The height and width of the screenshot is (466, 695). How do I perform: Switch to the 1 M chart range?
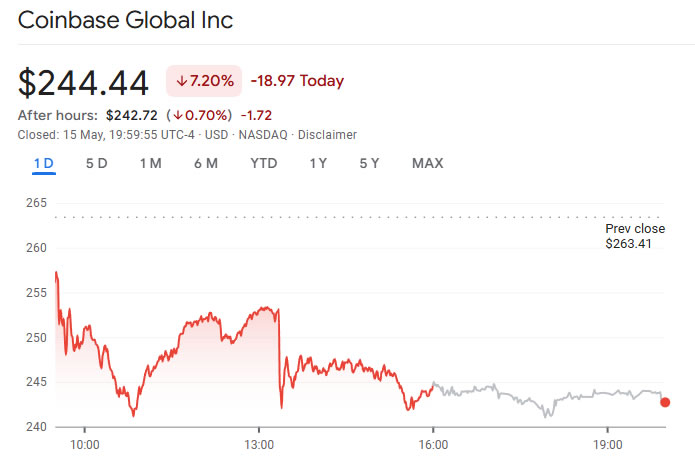point(150,164)
